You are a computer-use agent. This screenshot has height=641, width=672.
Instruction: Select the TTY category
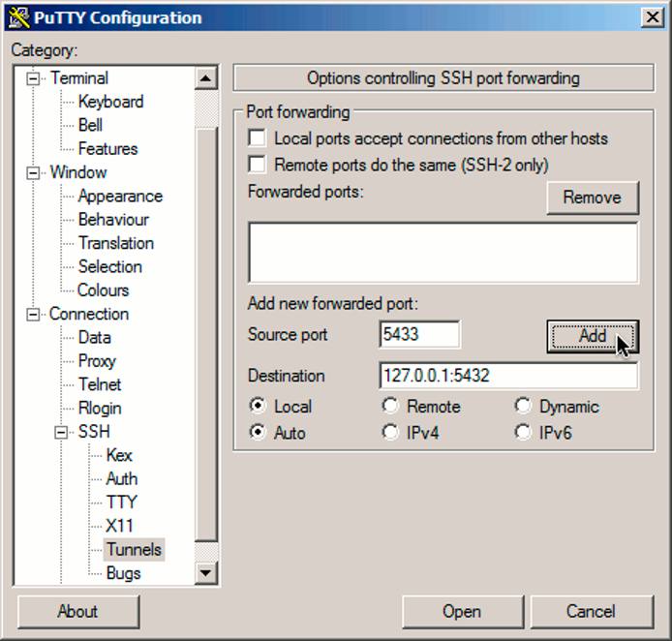pyautogui.click(x=122, y=503)
